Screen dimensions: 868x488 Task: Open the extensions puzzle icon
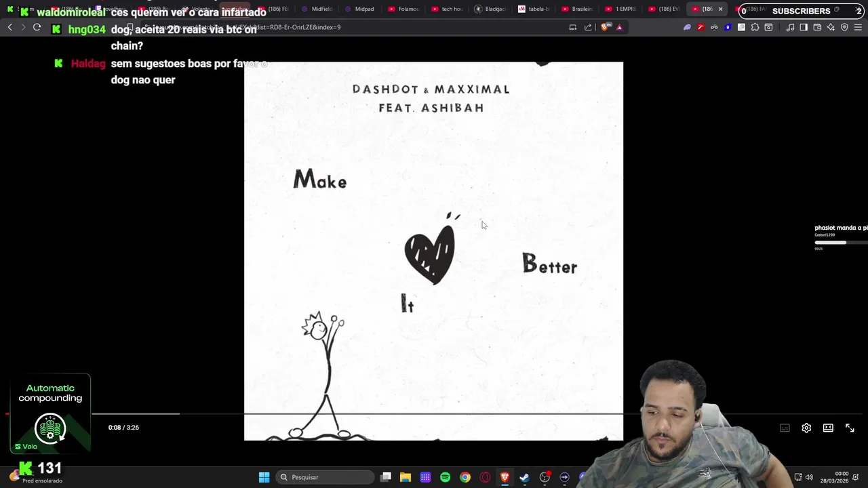pos(755,27)
